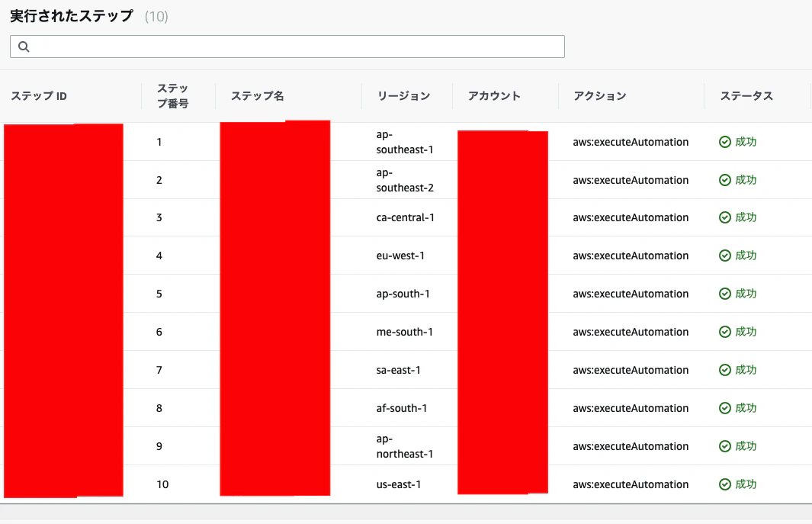Click success check icon for step 8

[x=725, y=408]
